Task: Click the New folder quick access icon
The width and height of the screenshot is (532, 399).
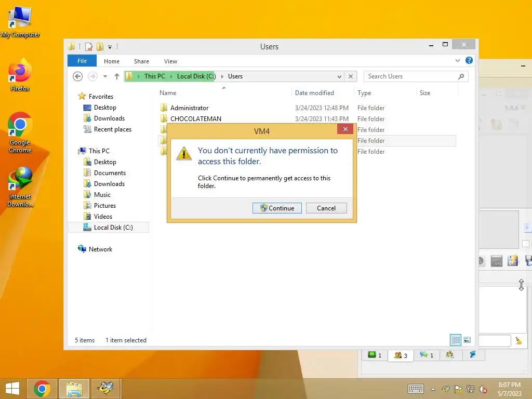Action: (x=100, y=46)
